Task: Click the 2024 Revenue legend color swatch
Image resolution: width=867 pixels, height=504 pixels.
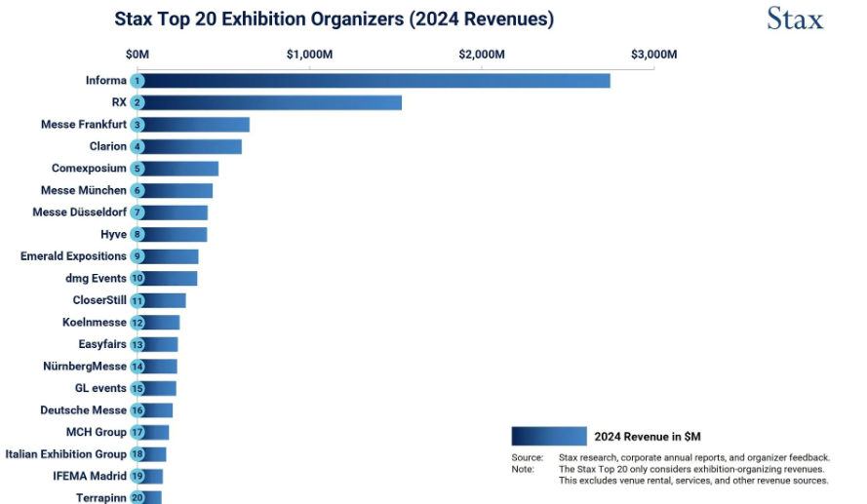Action: coord(548,436)
